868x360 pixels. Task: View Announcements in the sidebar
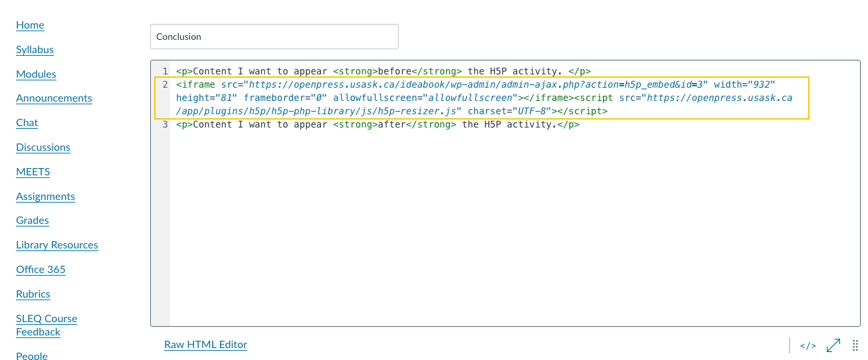tap(54, 98)
